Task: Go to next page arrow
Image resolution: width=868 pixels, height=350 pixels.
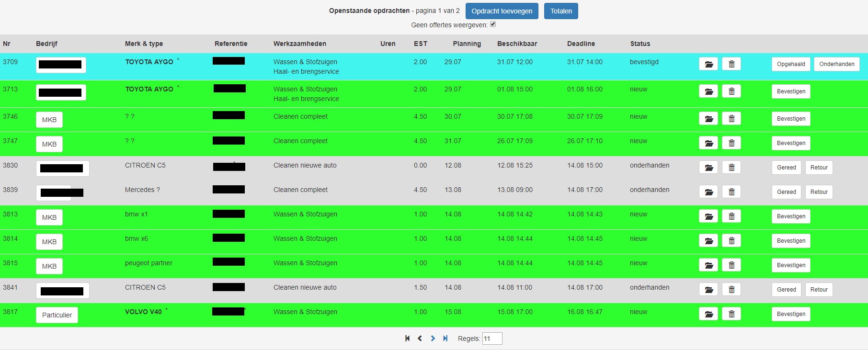Action: (433, 339)
